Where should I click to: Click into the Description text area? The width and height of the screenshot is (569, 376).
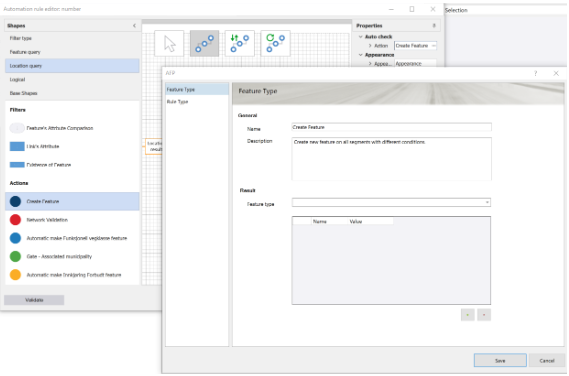tap(392, 159)
